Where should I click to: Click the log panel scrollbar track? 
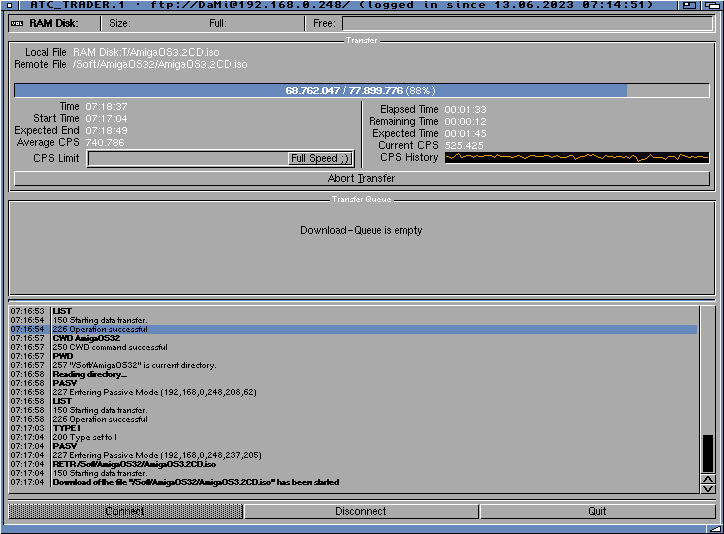[708, 370]
